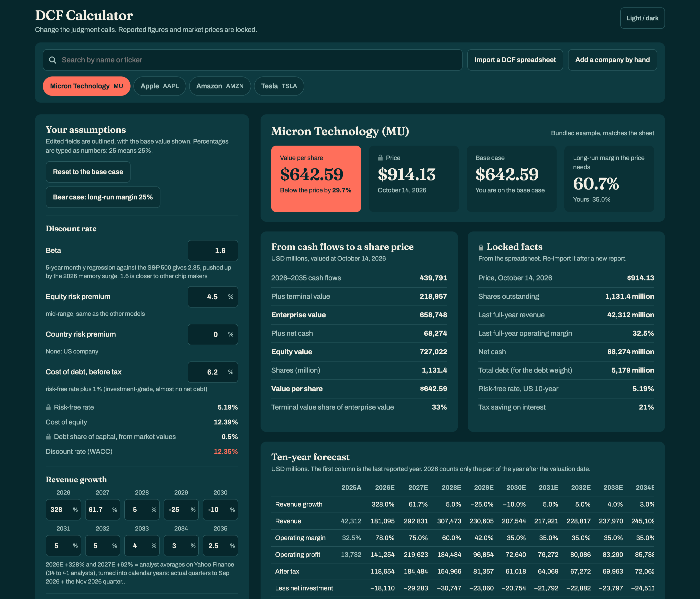The height and width of the screenshot is (599, 700).
Task: Click Enterprise value 658,748
Action: click(x=359, y=315)
